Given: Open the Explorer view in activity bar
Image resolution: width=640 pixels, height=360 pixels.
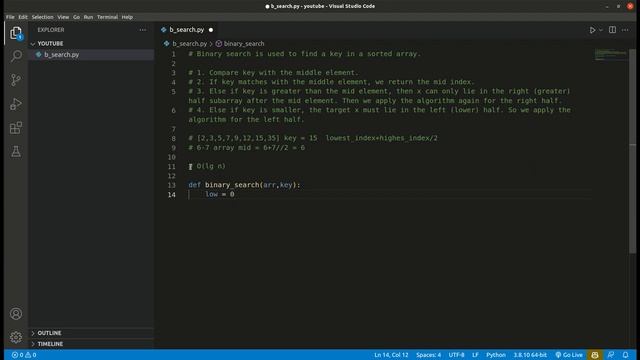Looking at the screenshot, I should [16, 33].
